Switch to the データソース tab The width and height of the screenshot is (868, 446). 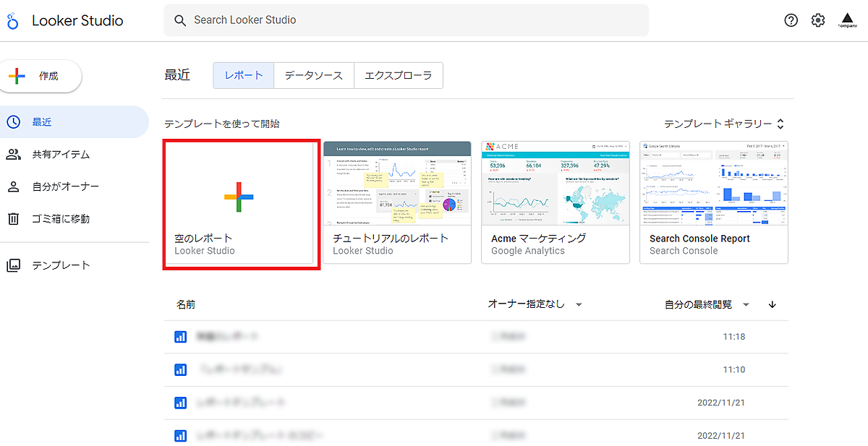(313, 75)
